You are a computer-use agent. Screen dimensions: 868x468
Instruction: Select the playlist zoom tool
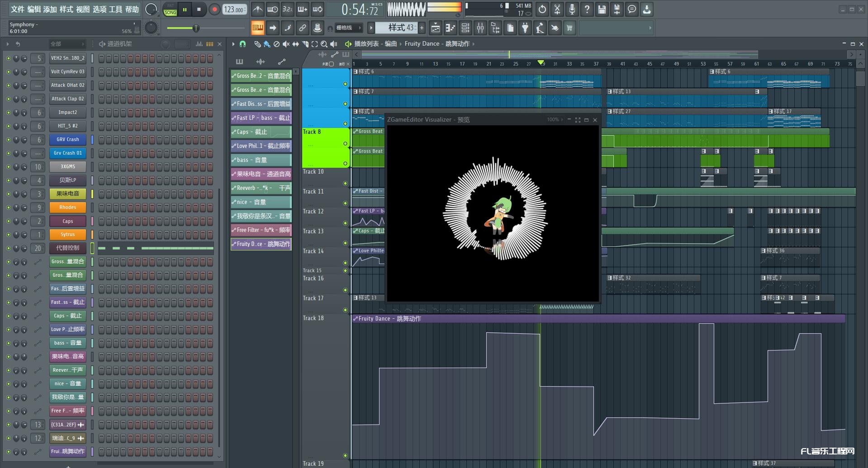tap(324, 44)
